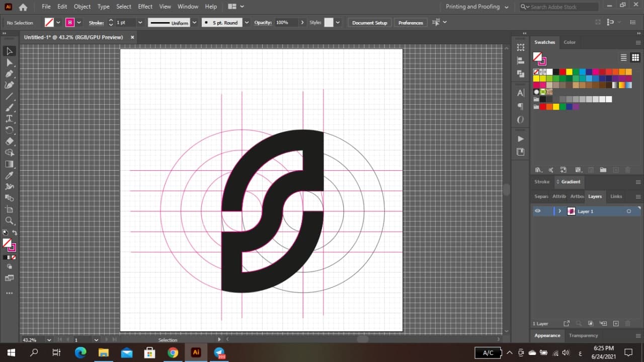The height and width of the screenshot is (362, 644).
Task: Open the Pathfinder panel icon
Action: pos(521,74)
